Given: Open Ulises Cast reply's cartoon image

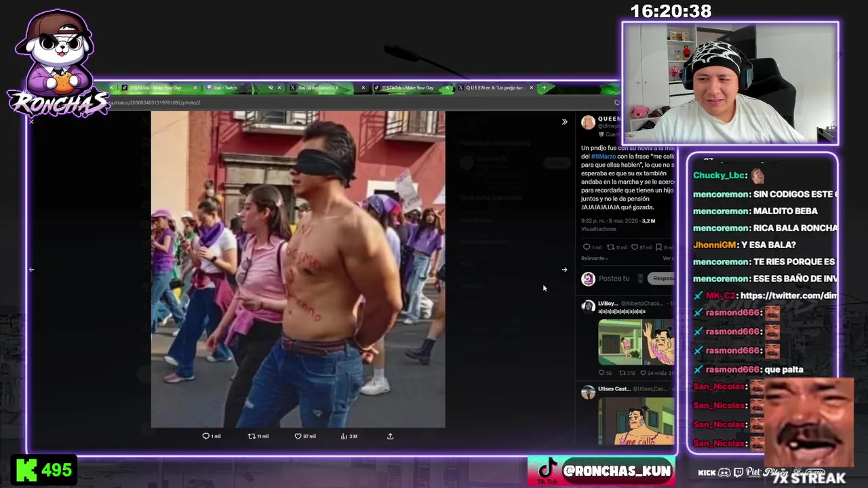Looking at the screenshot, I should tap(636, 421).
